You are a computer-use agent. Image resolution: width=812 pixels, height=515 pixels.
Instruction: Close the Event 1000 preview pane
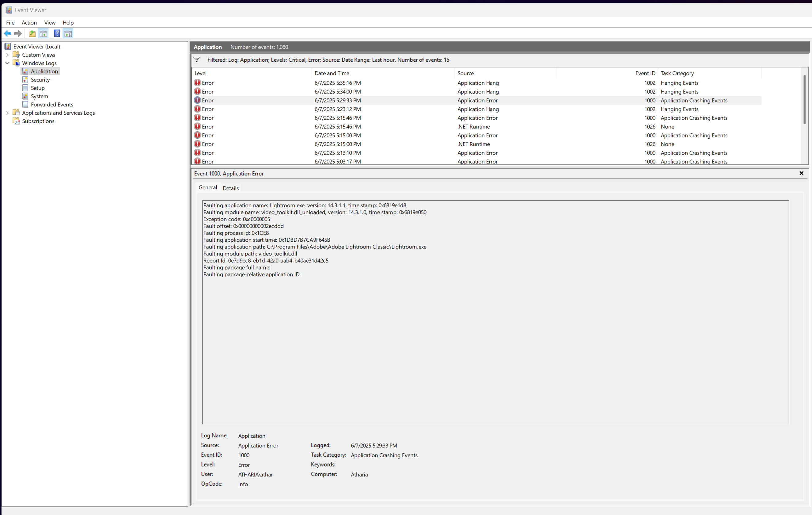(x=801, y=173)
